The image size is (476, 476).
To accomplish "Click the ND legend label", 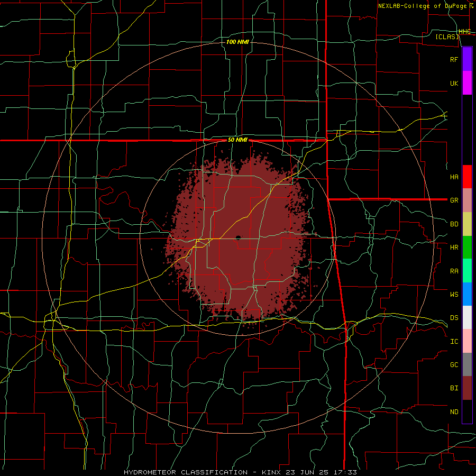I will click(454, 412).
